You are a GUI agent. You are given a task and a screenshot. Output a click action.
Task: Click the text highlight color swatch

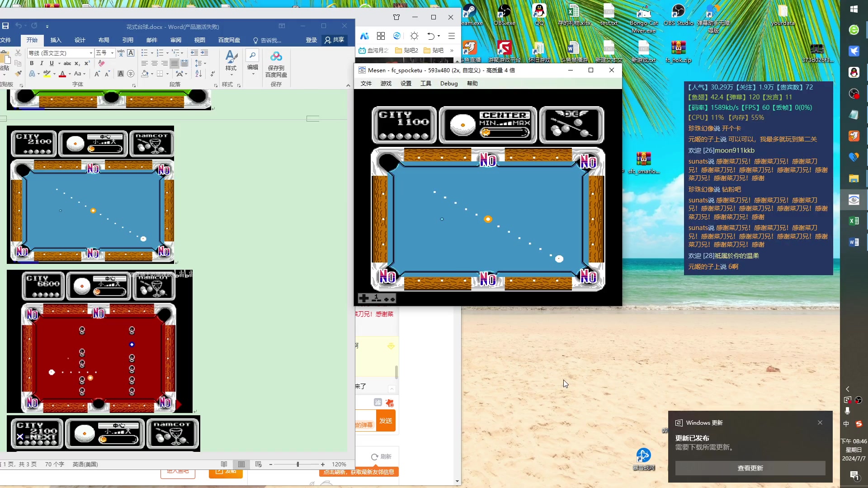(x=47, y=74)
